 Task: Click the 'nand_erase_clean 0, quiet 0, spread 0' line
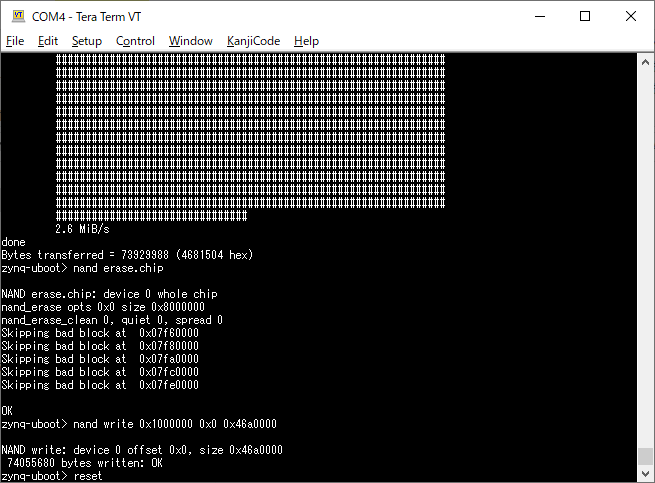pyautogui.click(x=112, y=320)
